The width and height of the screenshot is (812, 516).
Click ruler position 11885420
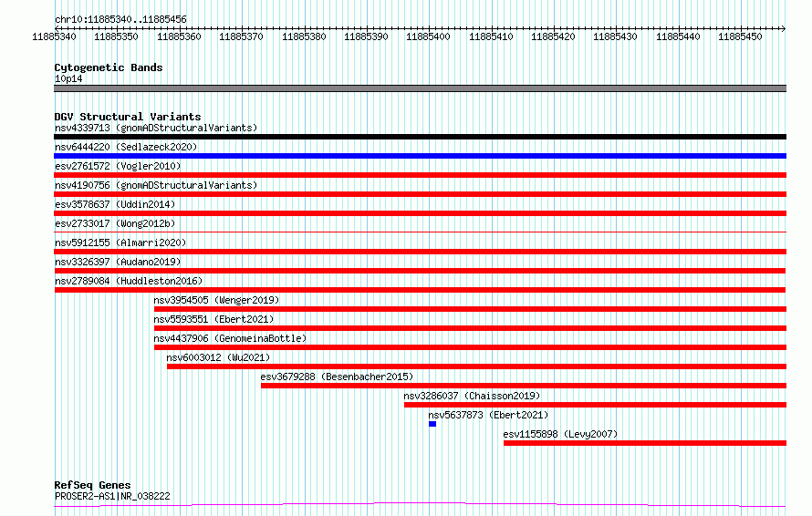[553, 36]
